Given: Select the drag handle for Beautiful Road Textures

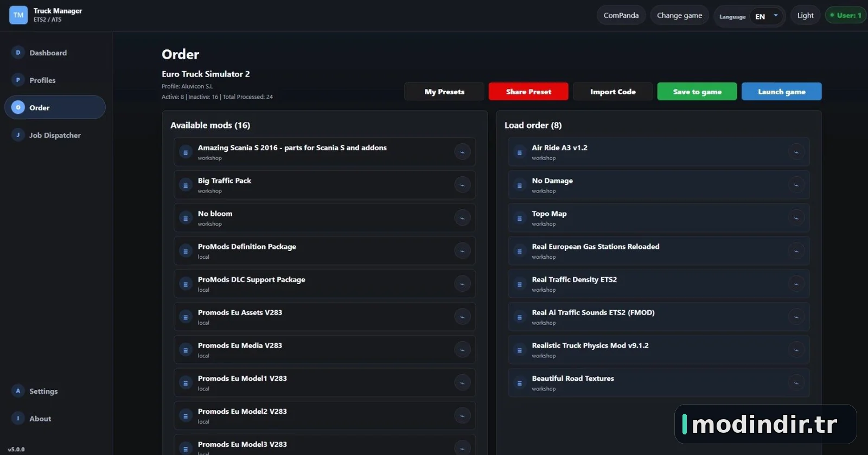Looking at the screenshot, I should point(520,383).
